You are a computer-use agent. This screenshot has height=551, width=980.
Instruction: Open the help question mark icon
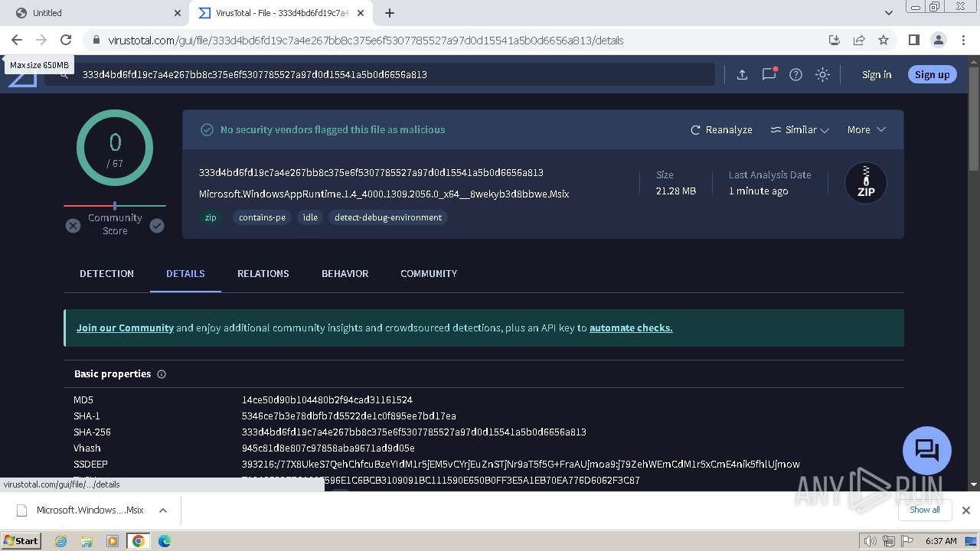(795, 74)
